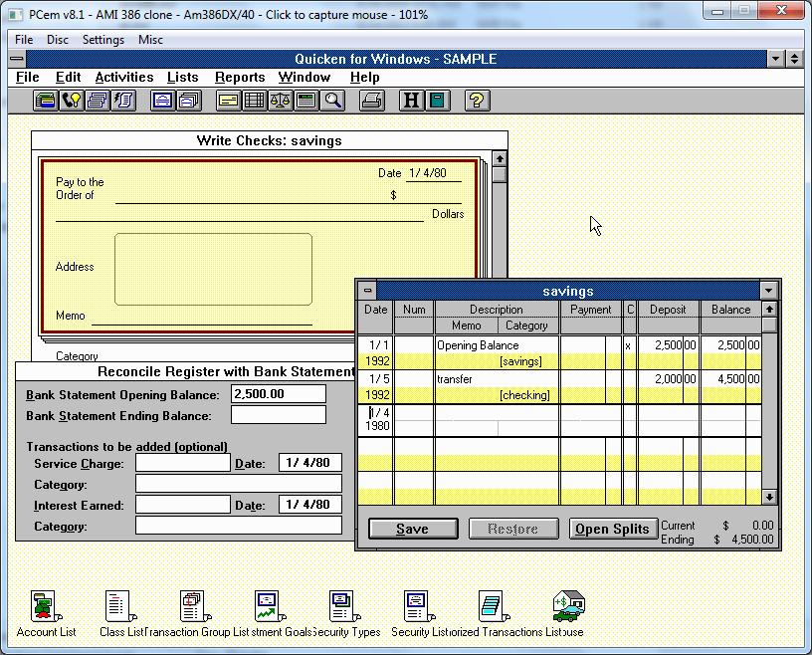Click the balance scales reconcile icon

point(281,101)
